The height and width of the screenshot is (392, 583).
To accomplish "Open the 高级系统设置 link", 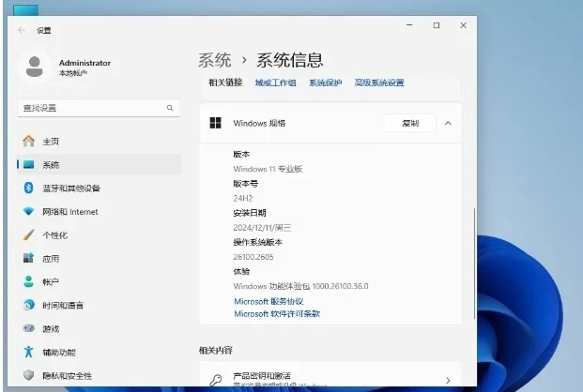I will (x=379, y=83).
